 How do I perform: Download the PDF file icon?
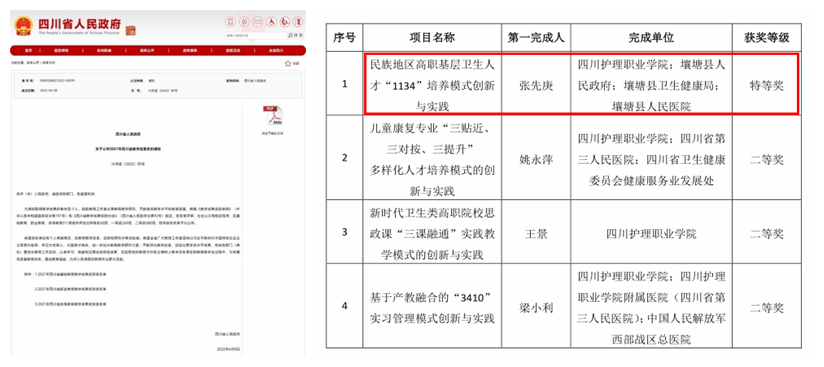[x=273, y=116]
